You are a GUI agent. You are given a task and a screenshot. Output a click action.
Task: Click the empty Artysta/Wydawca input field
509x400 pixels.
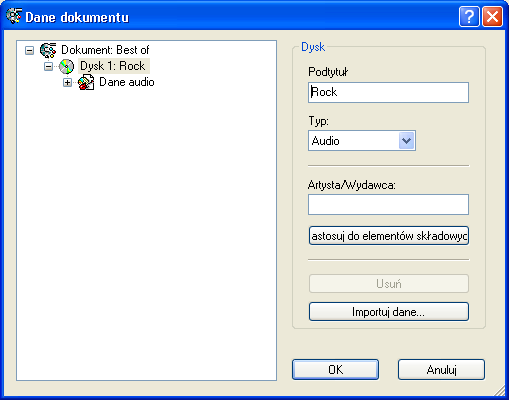[x=388, y=204]
